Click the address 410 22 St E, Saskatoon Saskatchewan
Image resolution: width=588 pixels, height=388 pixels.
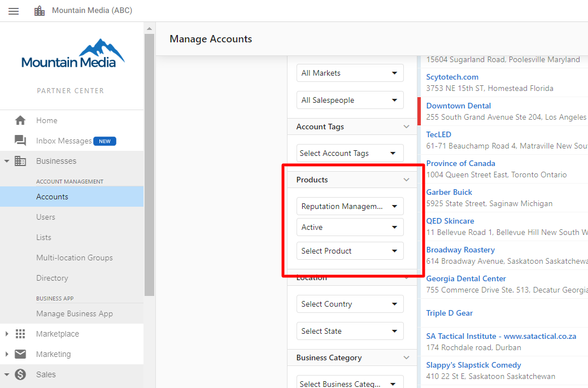click(490, 376)
